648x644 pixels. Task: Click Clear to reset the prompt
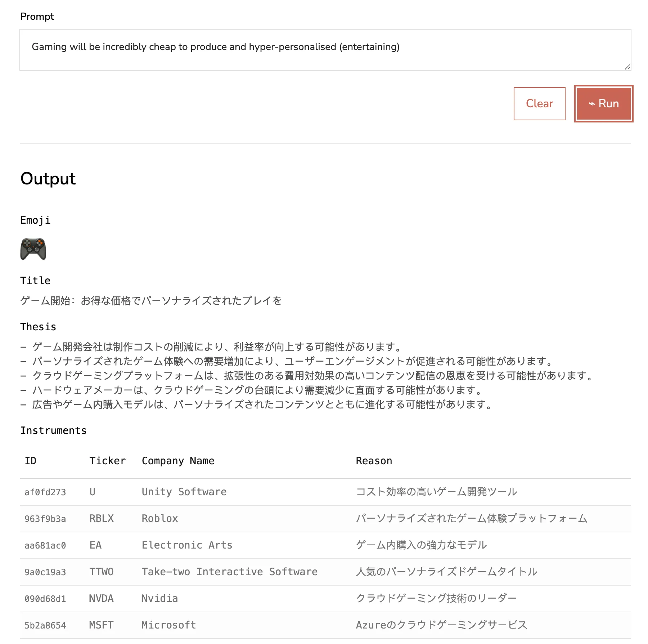pos(539,103)
